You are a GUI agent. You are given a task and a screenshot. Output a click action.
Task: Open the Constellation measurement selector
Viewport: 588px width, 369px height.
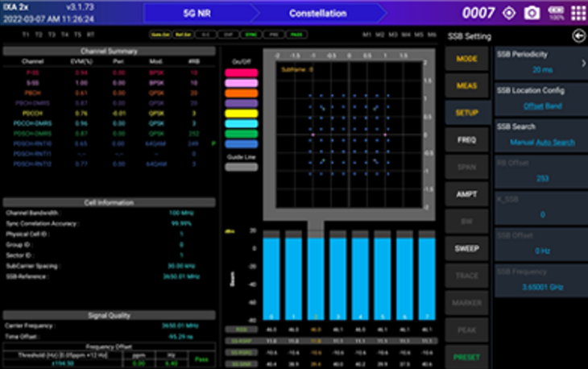click(317, 13)
